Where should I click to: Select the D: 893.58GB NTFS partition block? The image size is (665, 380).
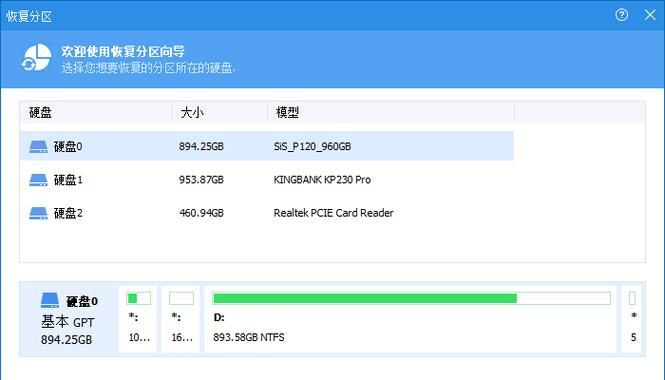[411, 319]
